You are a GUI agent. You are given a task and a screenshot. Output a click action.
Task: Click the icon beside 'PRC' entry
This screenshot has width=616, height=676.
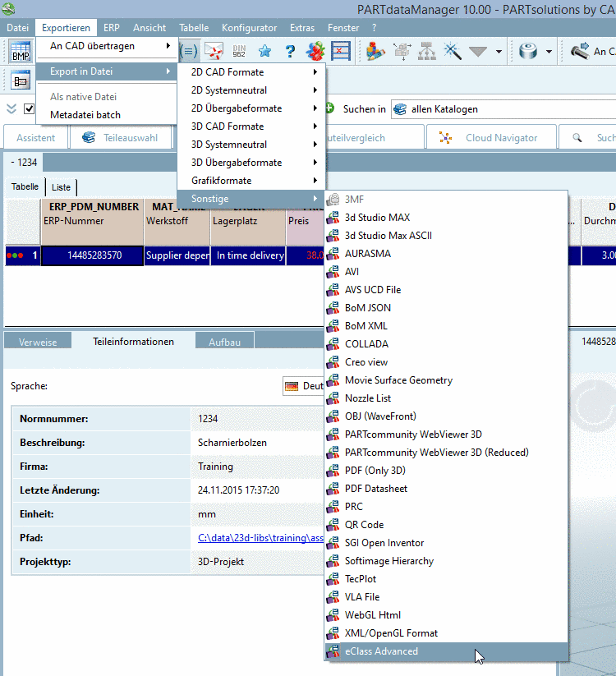coord(333,507)
